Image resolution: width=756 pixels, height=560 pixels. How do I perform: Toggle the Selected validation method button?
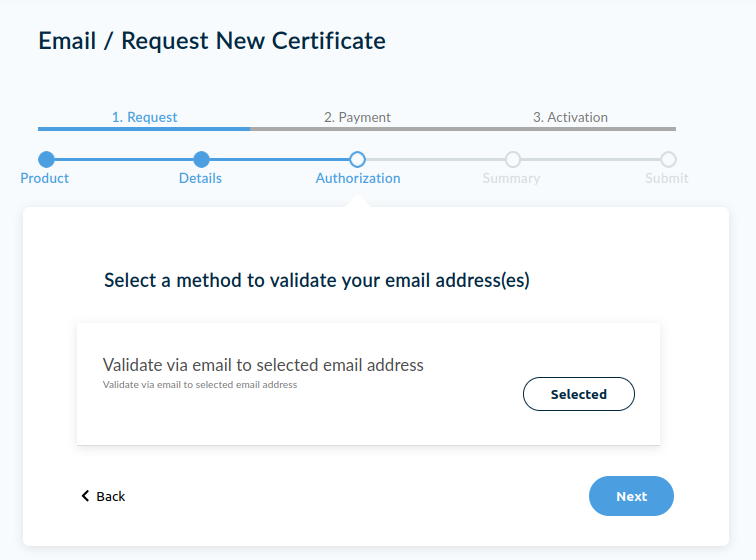pos(578,394)
